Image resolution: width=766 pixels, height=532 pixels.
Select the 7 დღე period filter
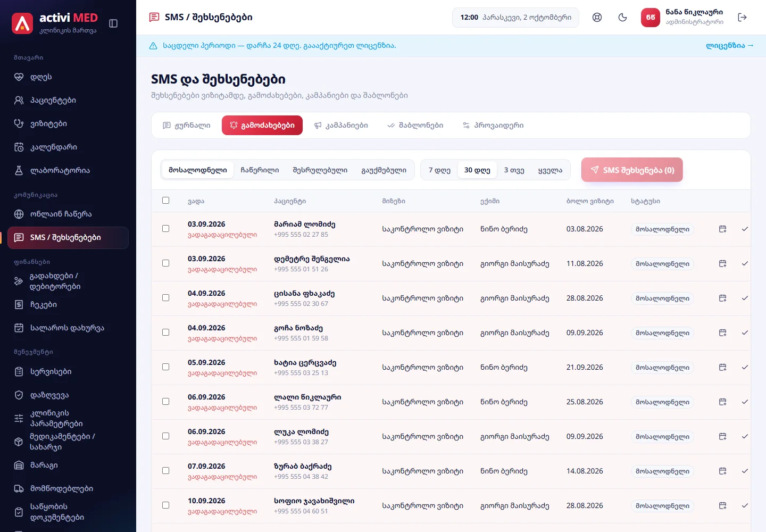pos(439,170)
